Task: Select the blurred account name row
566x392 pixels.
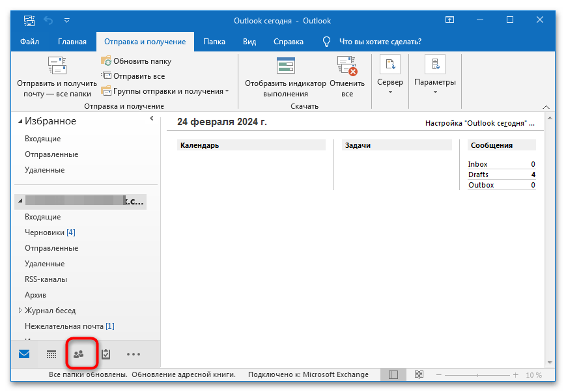Action: [x=81, y=201]
